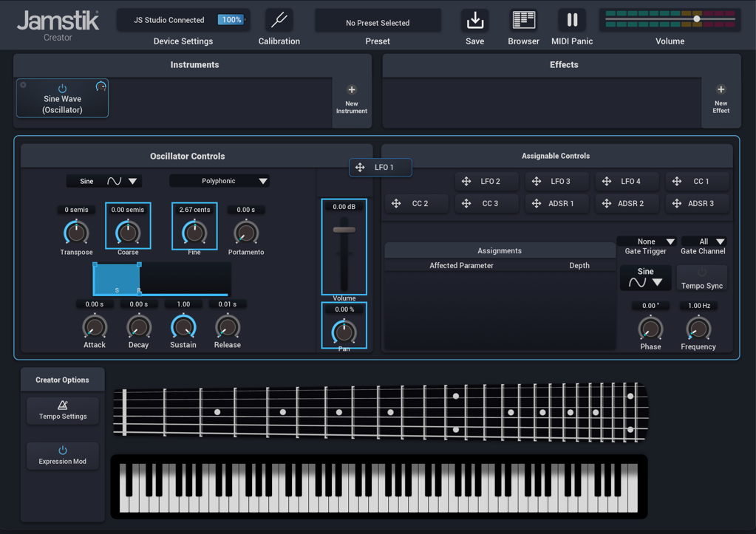Adjust the master Volume slider handle
The width and height of the screenshot is (756, 534).
[697, 18]
